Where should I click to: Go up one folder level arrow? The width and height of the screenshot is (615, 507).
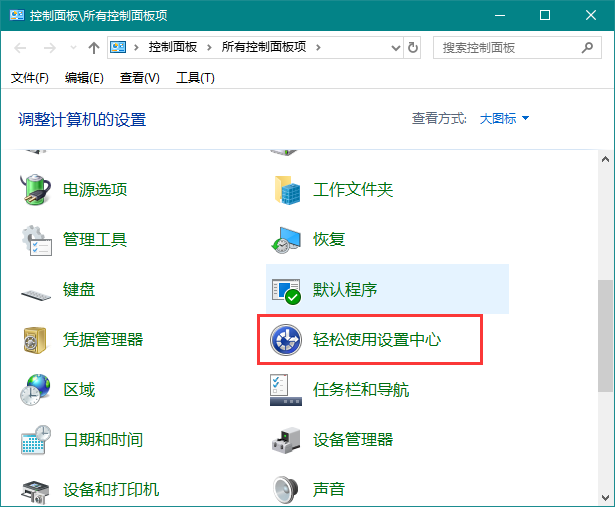pos(94,48)
